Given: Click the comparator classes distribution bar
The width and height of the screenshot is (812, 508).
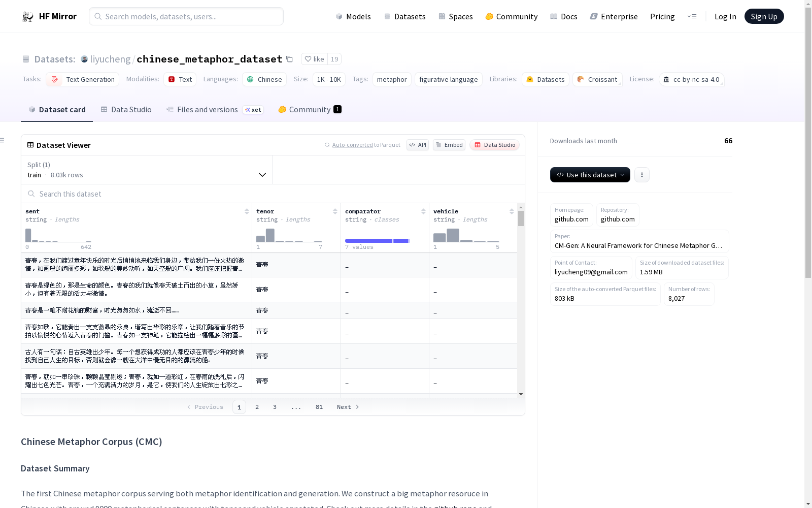Looking at the screenshot, I should point(378,240).
